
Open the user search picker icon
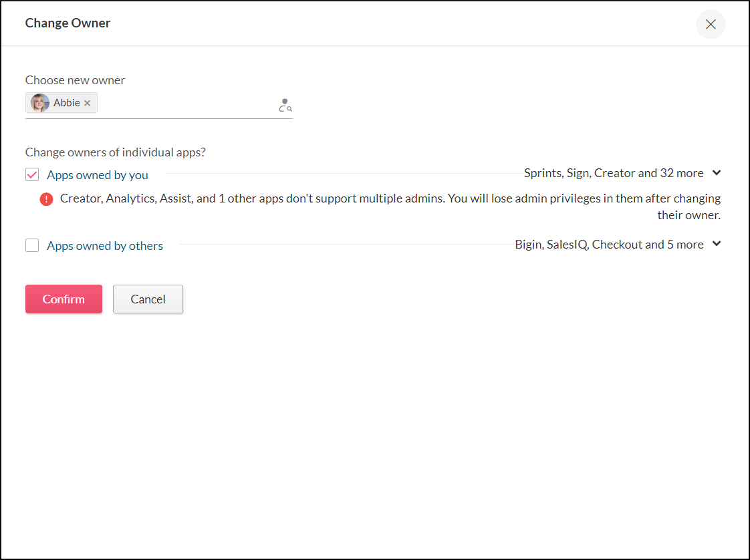(x=285, y=105)
